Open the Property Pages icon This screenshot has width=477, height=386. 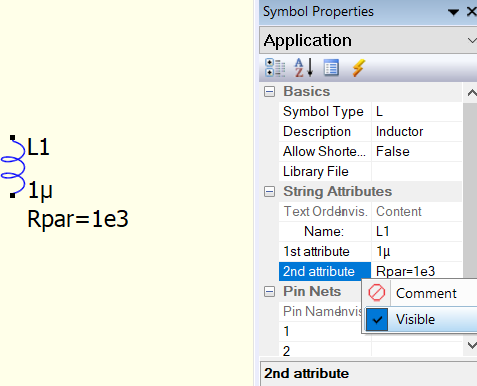click(x=331, y=68)
